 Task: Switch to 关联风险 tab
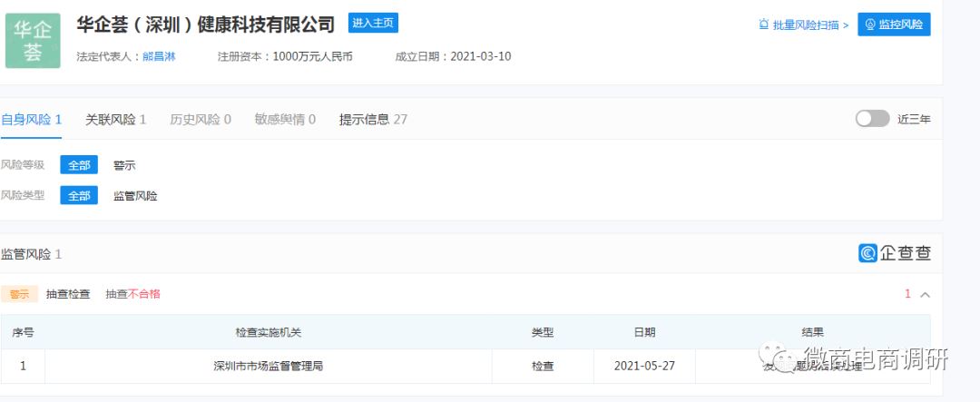click(x=115, y=120)
